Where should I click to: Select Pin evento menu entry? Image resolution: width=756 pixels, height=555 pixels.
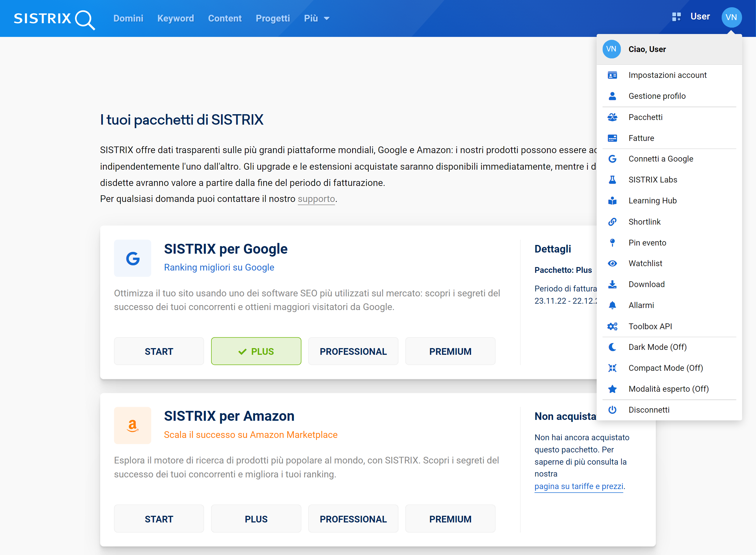tap(669, 243)
